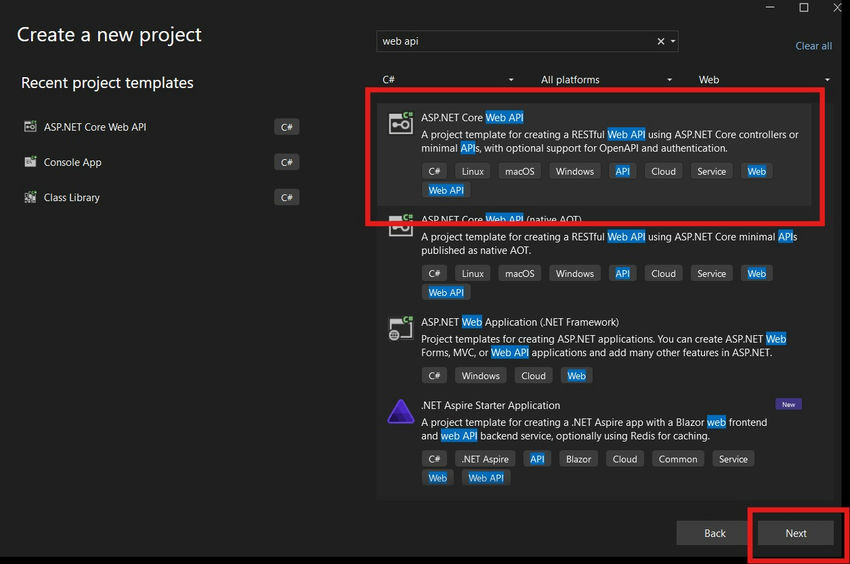Select Class Library from recent templates
This screenshot has height=564, width=850.
point(72,197)
